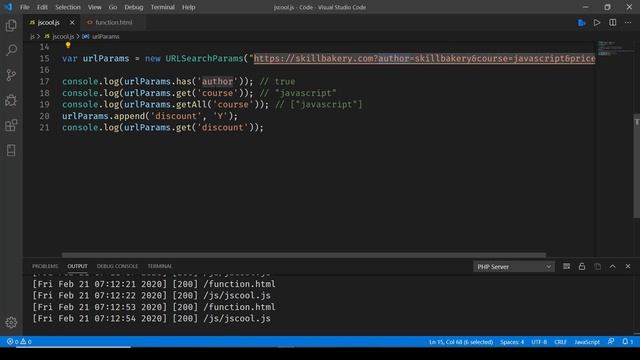
Task: Change end of line sequence CRLF
Action: [x=560, y=342]
